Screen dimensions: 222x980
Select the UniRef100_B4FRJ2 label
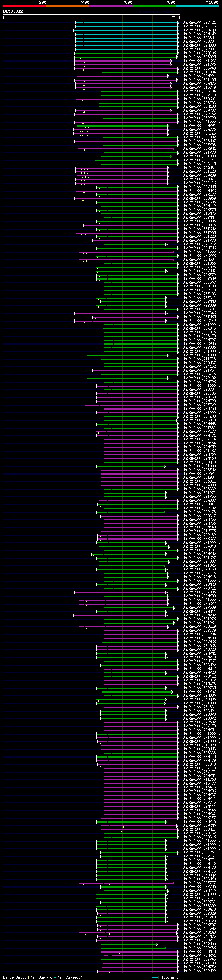tap(199, 244)
